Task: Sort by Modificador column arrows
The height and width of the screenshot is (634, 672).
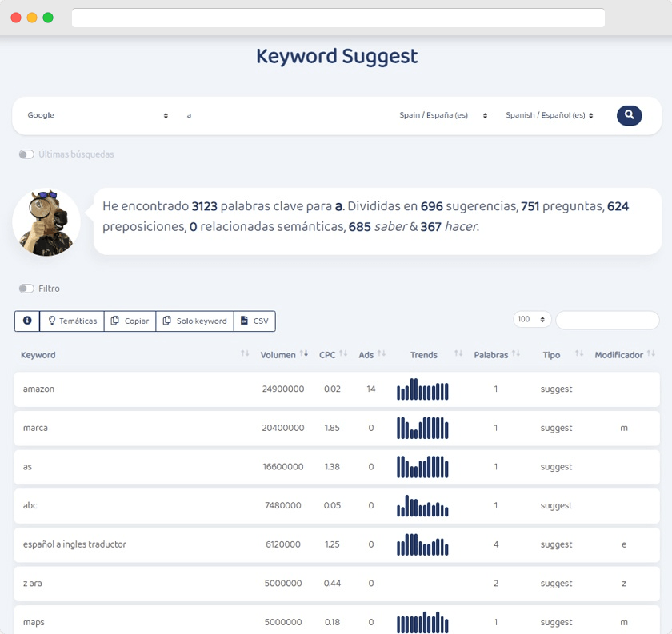Action: pos(651,353)
